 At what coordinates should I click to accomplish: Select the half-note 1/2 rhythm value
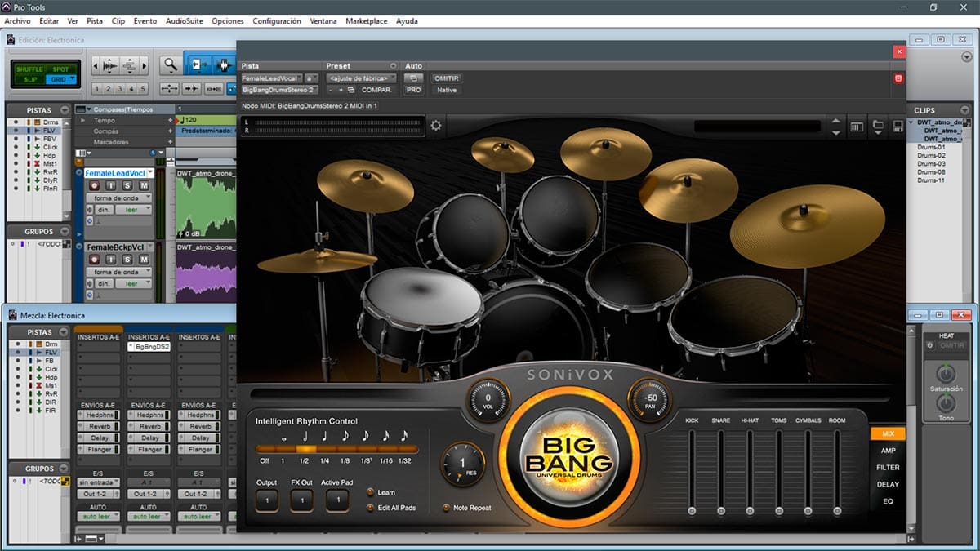pos(306,448)
